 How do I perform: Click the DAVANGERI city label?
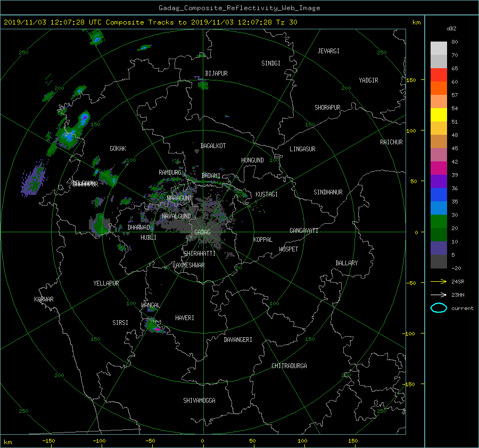[238, 340]
